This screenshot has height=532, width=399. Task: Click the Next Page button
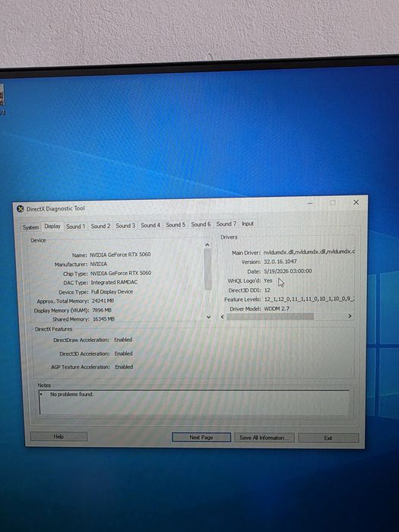(201, 437)
